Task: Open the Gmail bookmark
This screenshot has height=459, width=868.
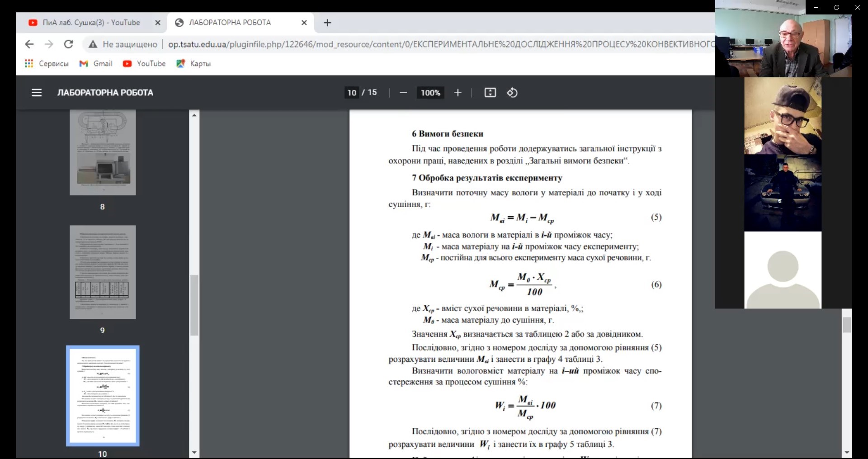Action: click(x=96, y=64)
